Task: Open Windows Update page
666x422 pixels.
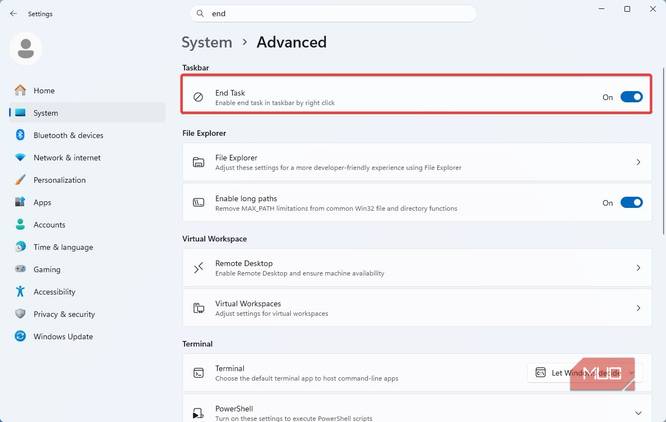Action: [x=63, y=336]
